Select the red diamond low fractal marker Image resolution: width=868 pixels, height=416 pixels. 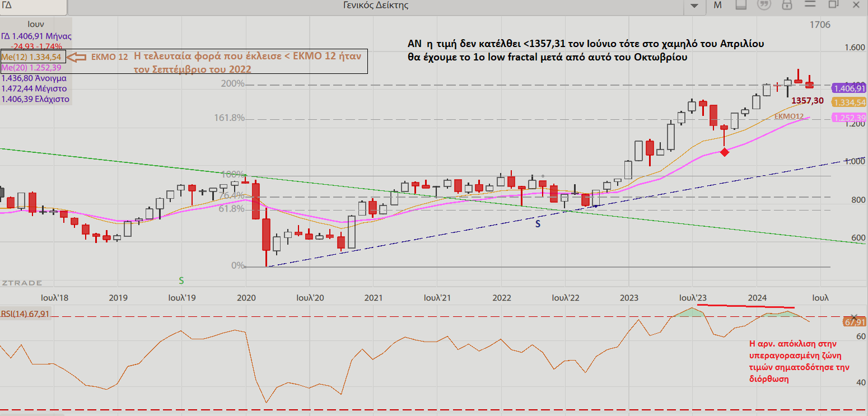(x=725, y=152)
